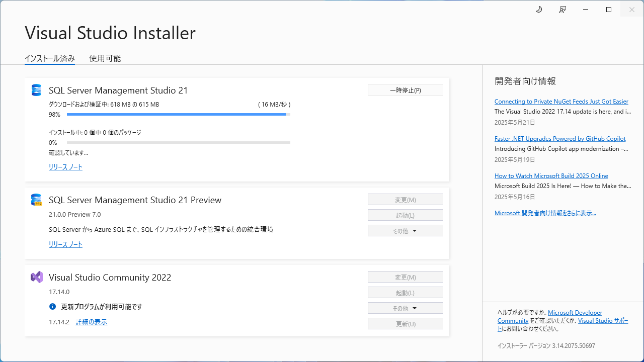Screen dimensions: 644x362
Task: Open the Microsoft Developer Community link
Action: (575, 312)
